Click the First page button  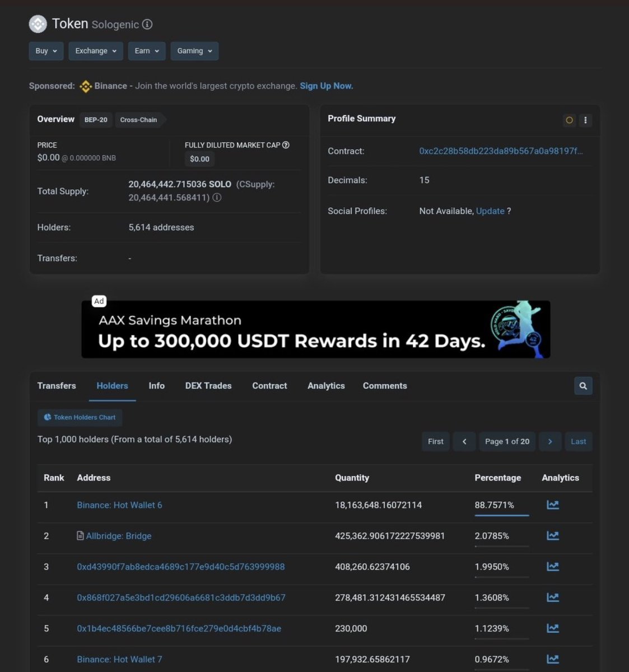point(436,441)
